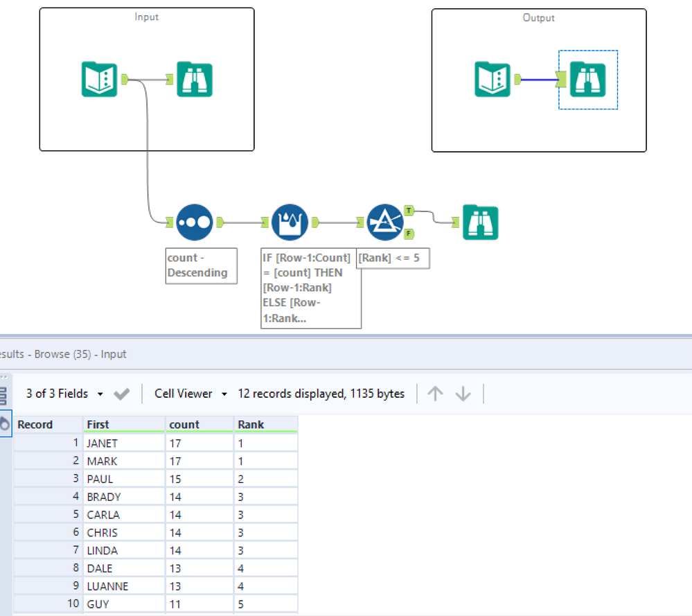The width and height of the screenshot is (692, 616).
Task: Click the DALE cell
Action: [123, 568]
